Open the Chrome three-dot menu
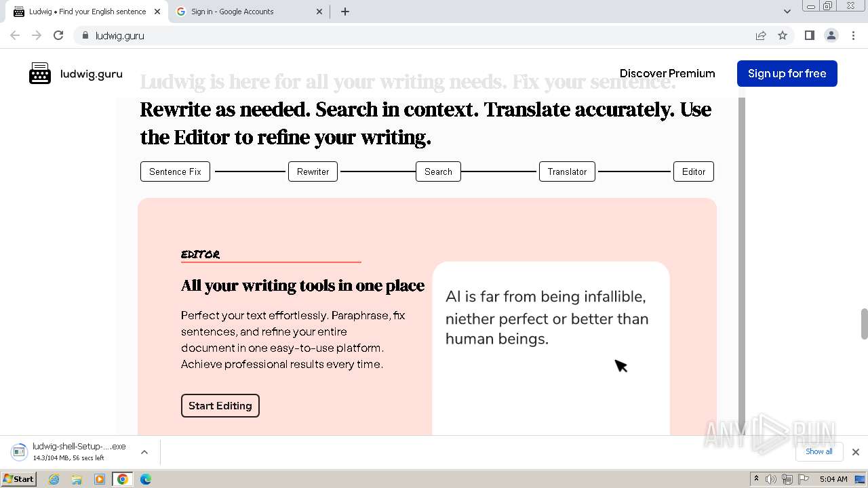 (853, 35)
